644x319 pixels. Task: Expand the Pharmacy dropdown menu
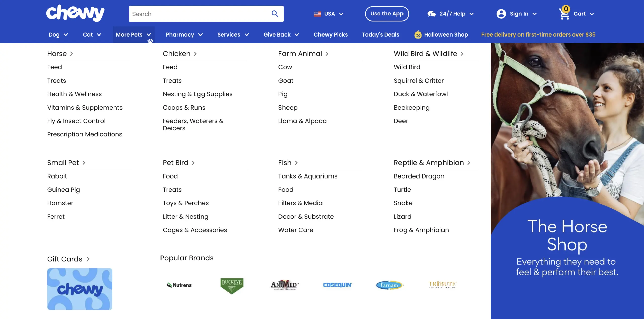(x=184, y=35)
